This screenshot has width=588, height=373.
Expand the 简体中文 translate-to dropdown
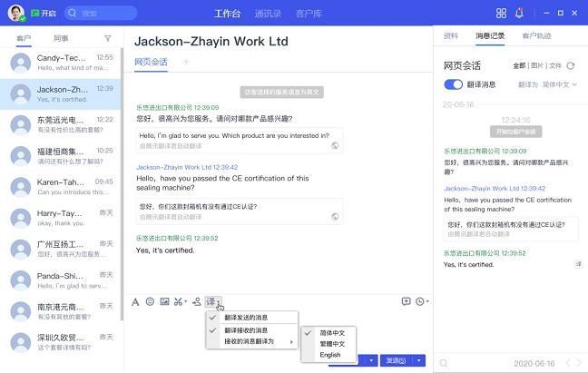559,84
